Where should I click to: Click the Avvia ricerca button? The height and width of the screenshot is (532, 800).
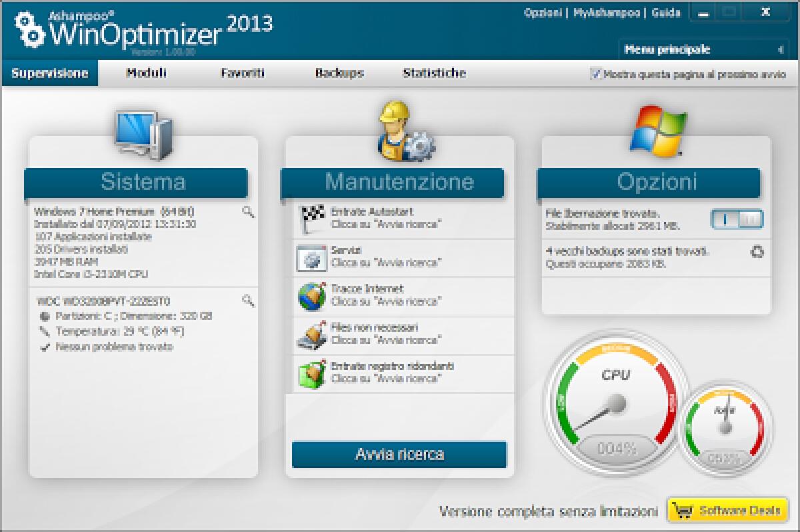[x=401, y=455]
